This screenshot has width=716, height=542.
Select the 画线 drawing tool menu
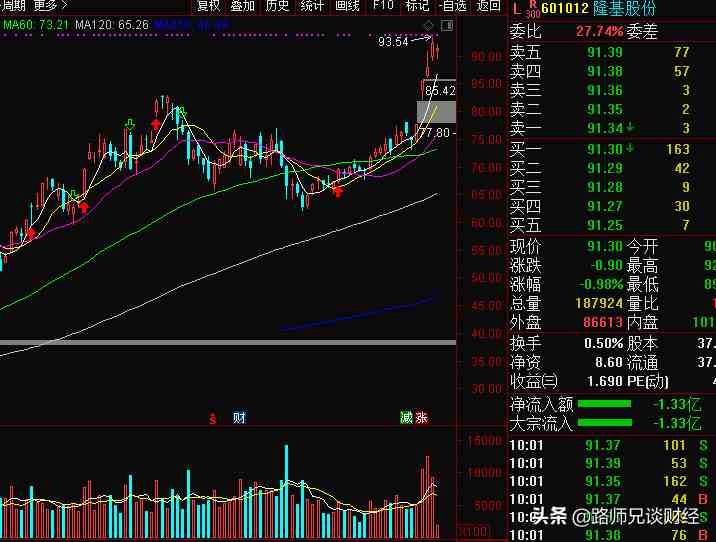(347, 5)
